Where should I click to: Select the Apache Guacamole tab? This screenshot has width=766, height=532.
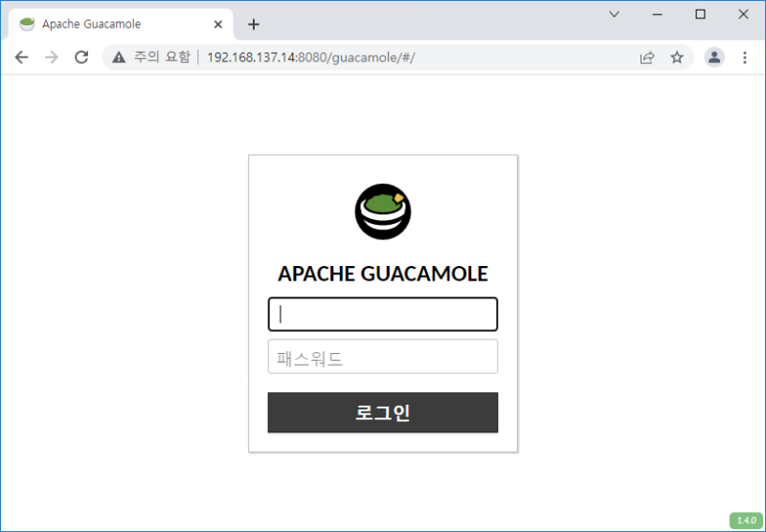[105, 24]
